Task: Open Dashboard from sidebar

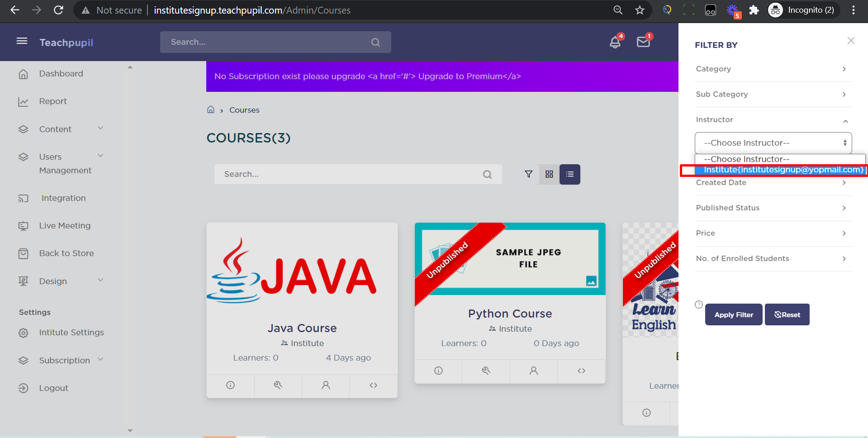Action: [x=61, y=74]
